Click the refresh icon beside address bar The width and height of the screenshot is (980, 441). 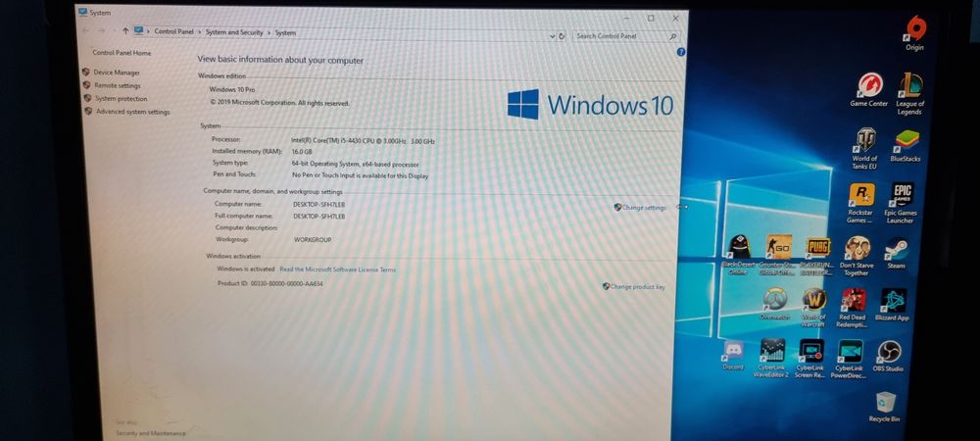pos(562,36)
